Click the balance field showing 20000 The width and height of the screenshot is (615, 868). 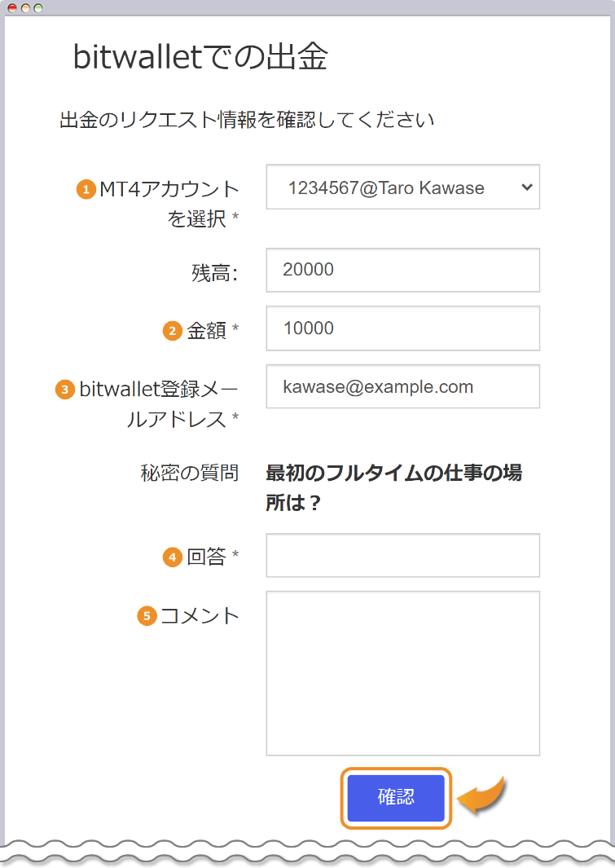click(x=402, y=270)
